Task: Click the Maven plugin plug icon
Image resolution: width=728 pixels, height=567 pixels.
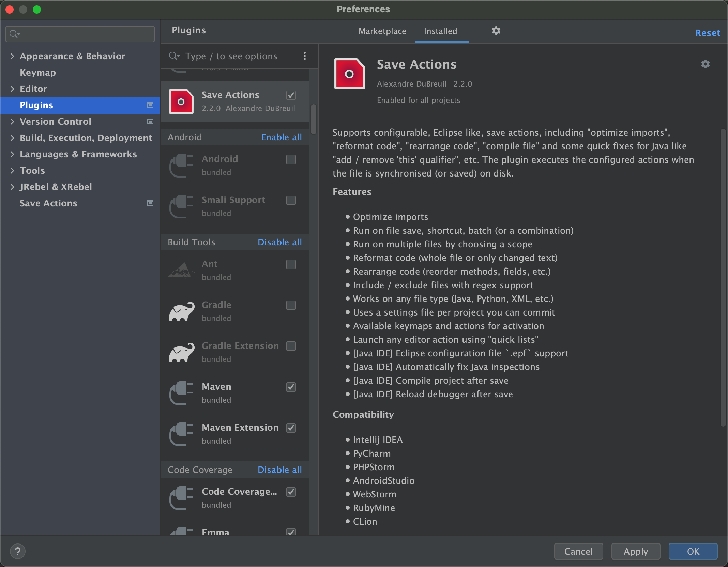Action: coord(181,393)
